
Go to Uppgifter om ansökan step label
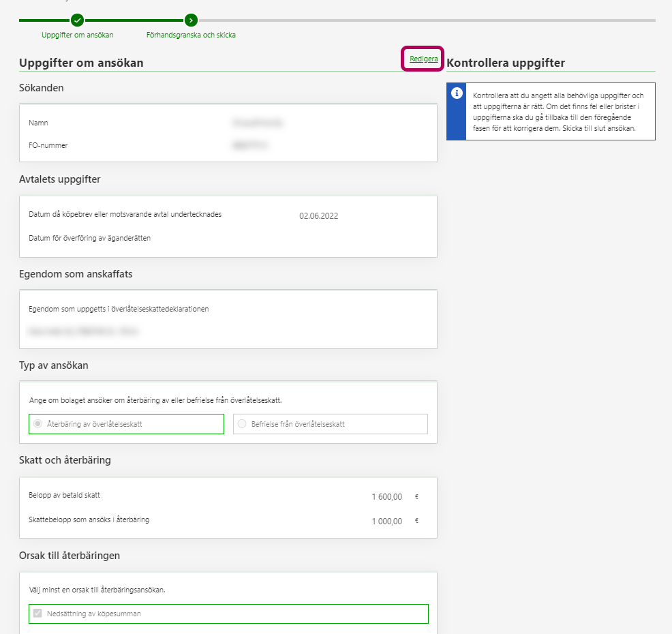78,35
